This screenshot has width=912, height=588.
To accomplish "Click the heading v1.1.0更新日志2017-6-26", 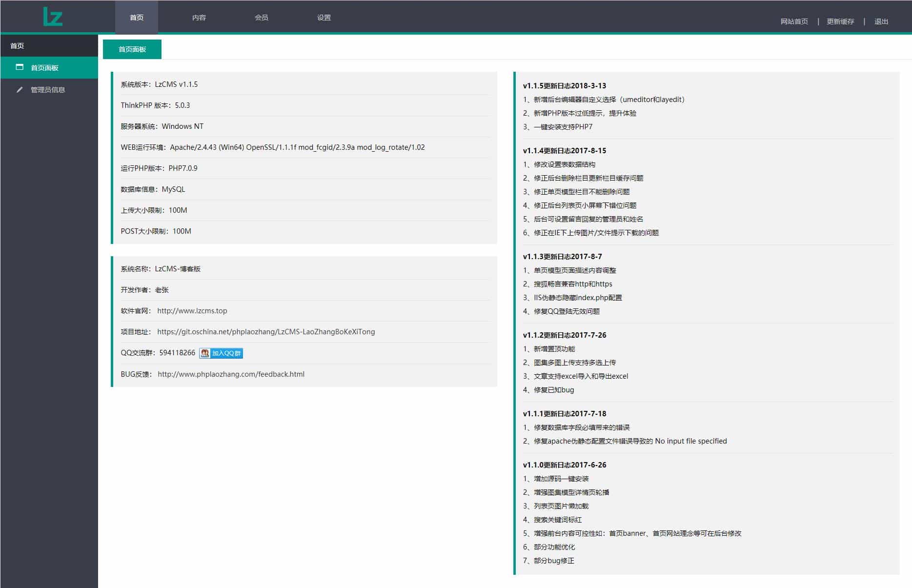I will (565, 465).
